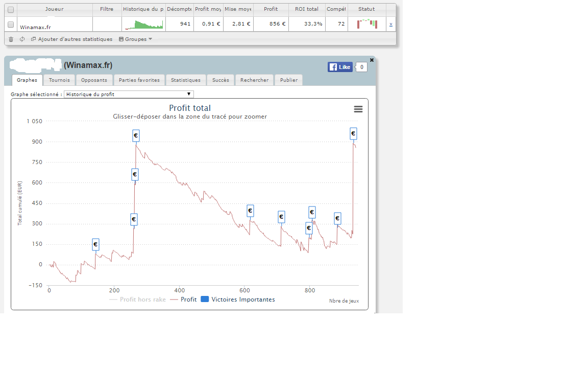The height and width of the screenshot is (368, 588).
Task: Click the 72 value in Compét column
Action: pos(341,24)
